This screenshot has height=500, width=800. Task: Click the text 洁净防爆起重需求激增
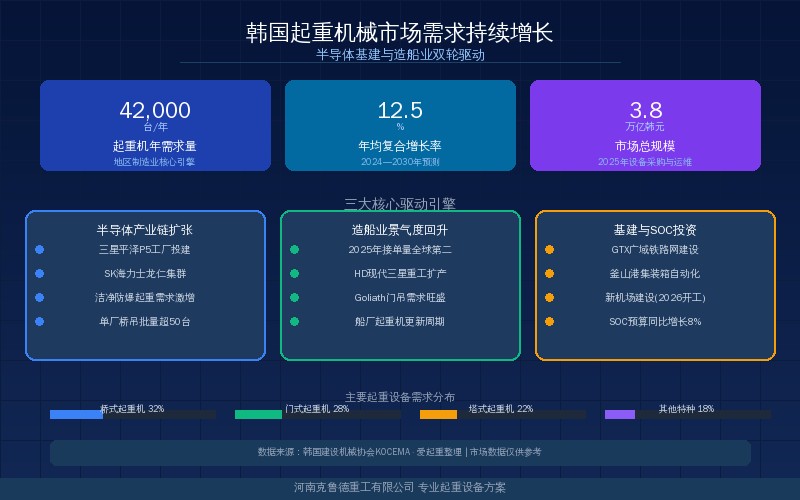pos(145,297)
